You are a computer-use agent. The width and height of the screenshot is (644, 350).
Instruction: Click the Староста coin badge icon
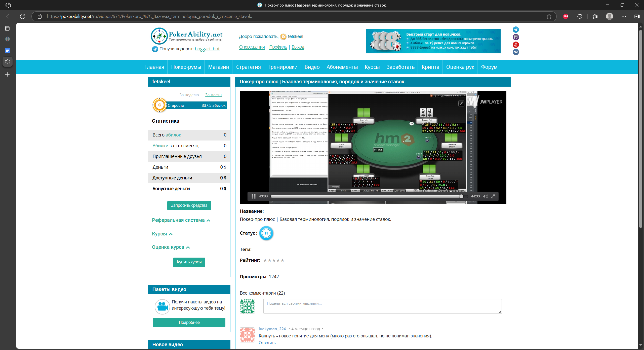tap(159, 105)
